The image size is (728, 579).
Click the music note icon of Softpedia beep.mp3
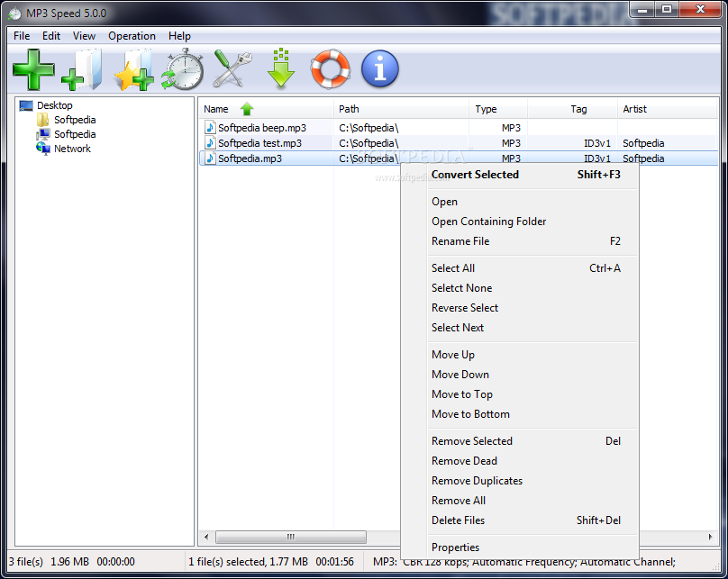coord(210,128)
